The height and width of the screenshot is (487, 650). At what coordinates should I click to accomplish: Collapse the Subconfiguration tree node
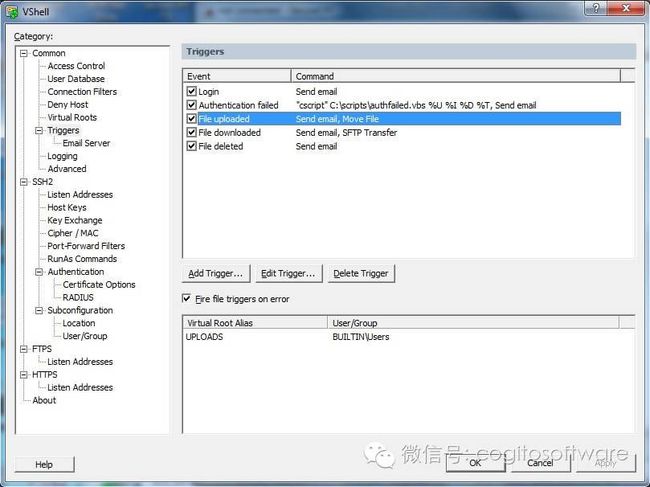coord(39,310)
